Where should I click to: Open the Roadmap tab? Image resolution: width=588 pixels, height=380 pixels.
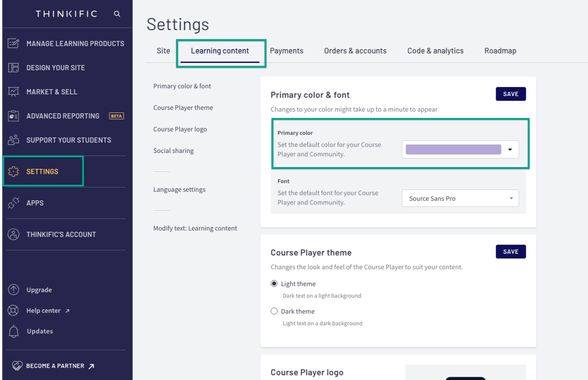500,51
